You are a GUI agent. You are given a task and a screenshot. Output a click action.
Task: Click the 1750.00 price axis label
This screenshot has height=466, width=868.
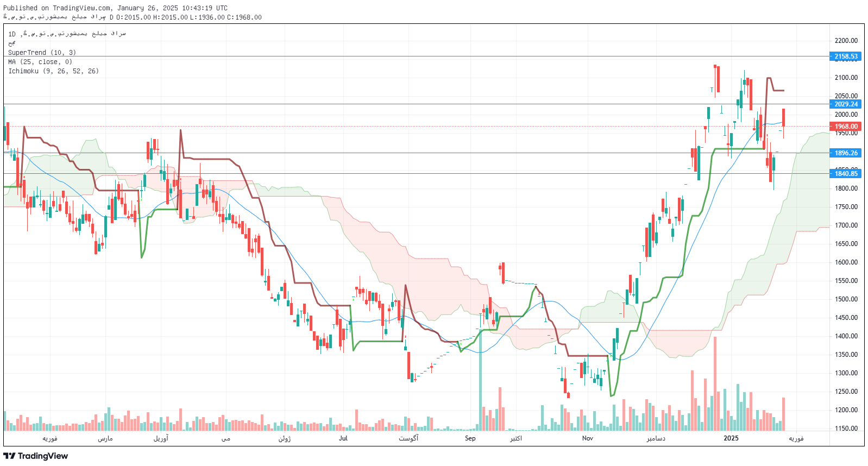pyautogui.click(x=846, y=207)
